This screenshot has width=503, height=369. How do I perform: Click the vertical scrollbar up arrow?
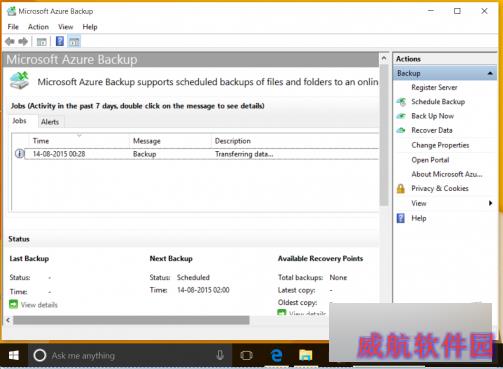click(x=384, y=58)
